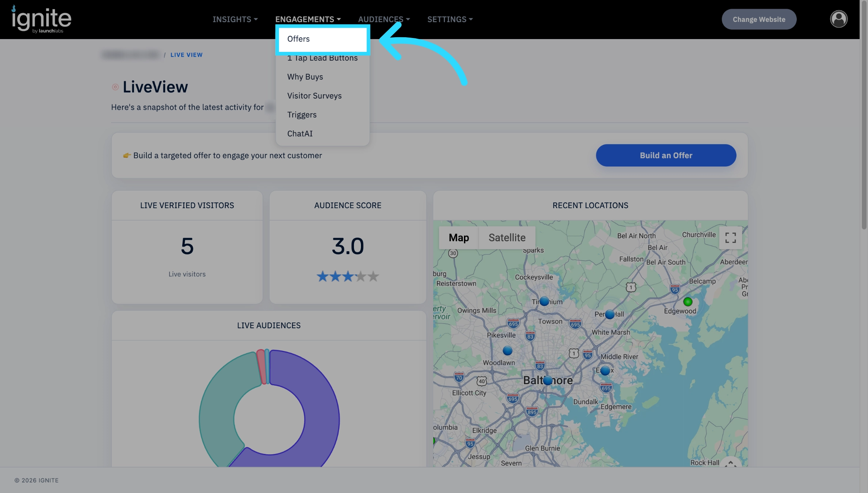This screenshot has width=868, height=493.
Task: Open the Settings dropdown menu
Action: (x=450, y=19)
